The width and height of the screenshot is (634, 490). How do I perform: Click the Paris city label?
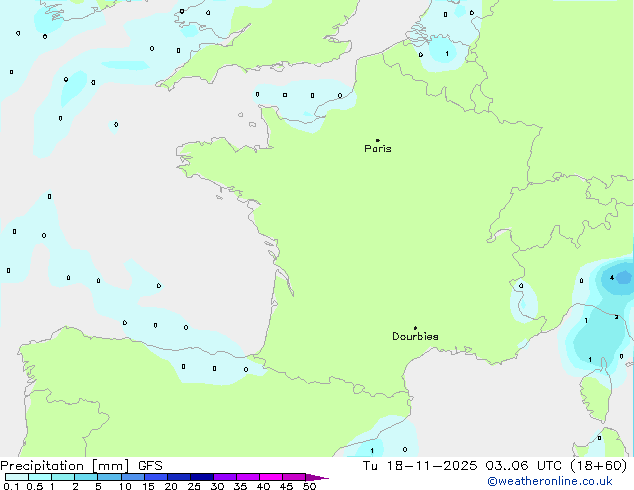point(378,149)
